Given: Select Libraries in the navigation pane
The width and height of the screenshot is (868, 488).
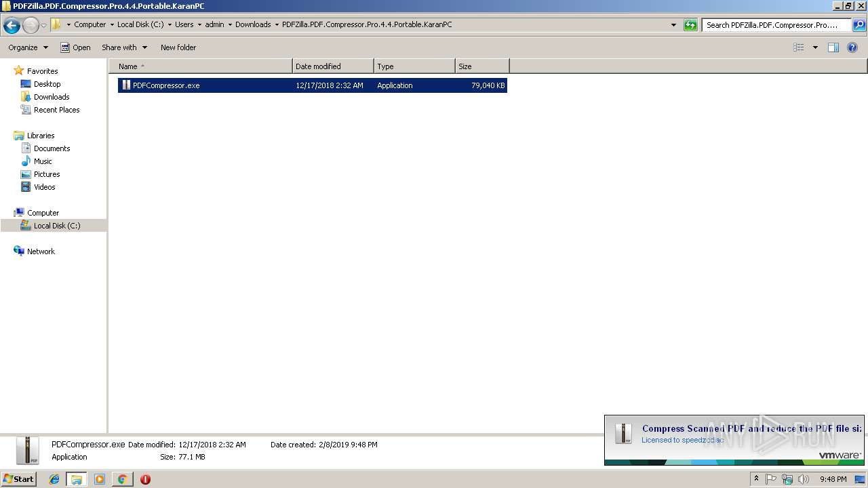Looking at the screenshot, I should click(41, 136).
